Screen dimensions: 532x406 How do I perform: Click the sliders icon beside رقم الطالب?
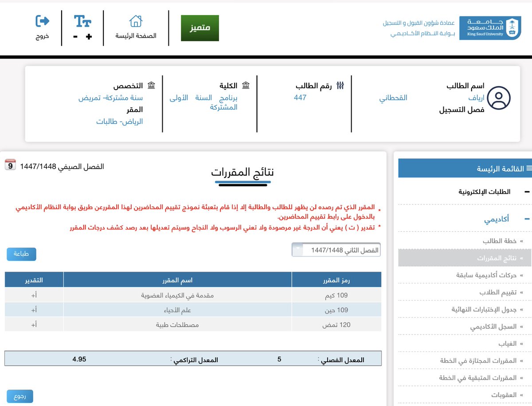click(340, 86)
